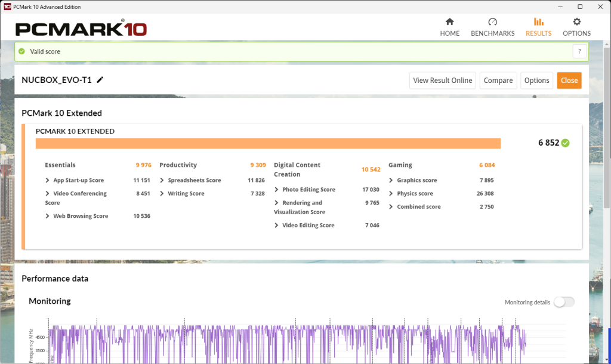Viewport: 611px width, 364px height.
Task: Expand Photo Editing Score
Action: pyautogui.click(x=276, y=189)
